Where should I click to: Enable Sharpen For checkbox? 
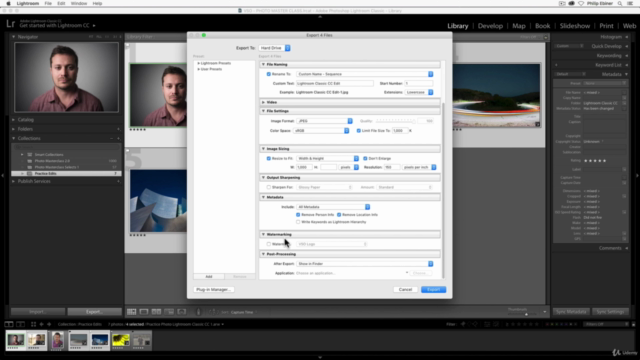[269, 187]
